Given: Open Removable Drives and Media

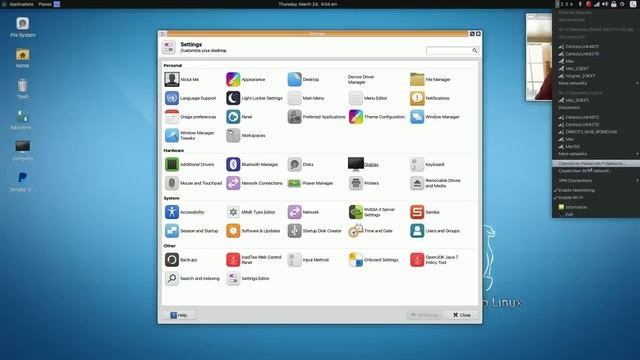Looking at the screenshot, I should (x=435, y=183).
